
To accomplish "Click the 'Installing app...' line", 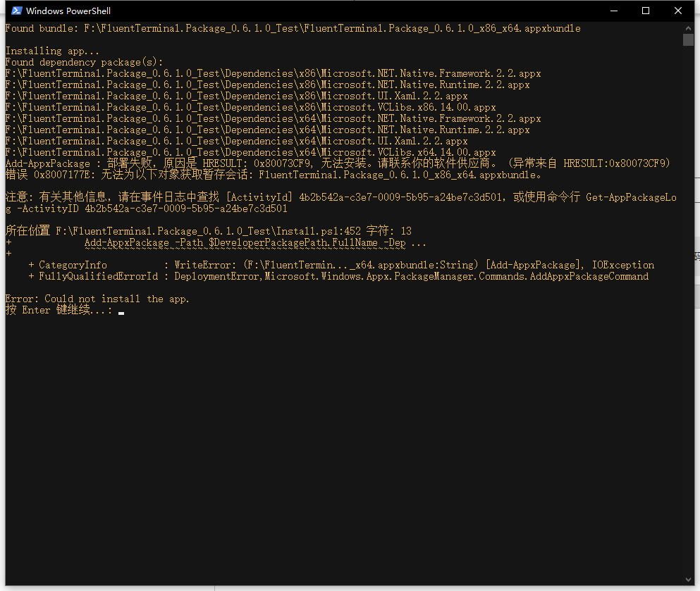I will 52,51.
